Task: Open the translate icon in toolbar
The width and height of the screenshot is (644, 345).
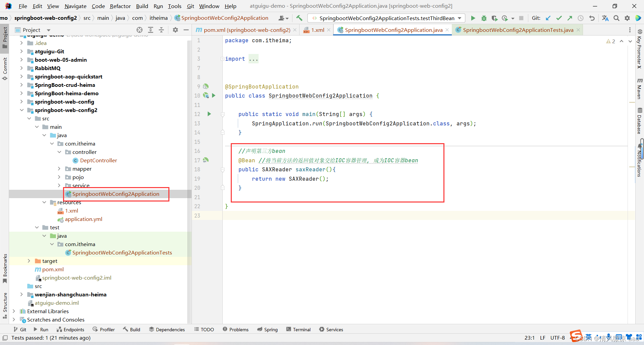Action: [x=605, y=18]
